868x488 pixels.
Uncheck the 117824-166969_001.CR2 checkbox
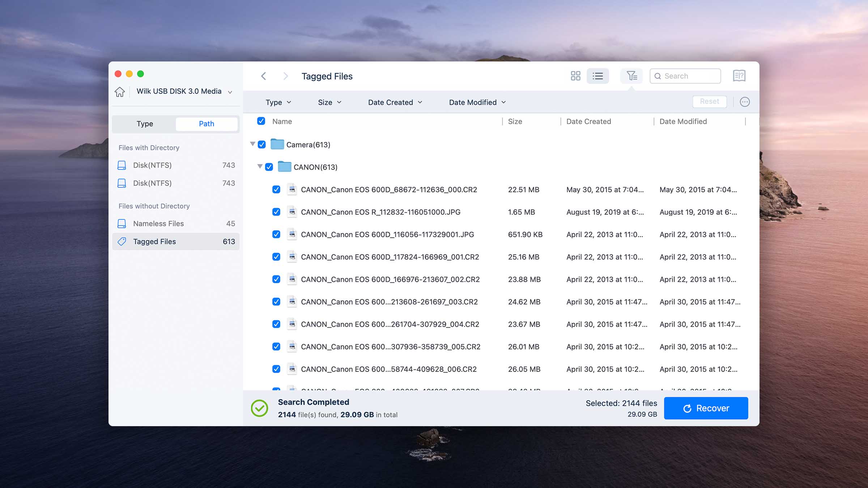coord(276,257)
